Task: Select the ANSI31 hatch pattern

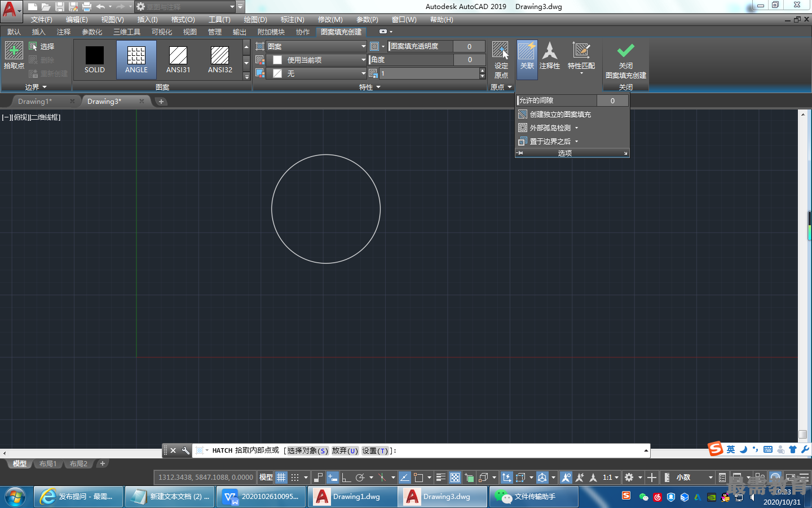Action: coord(178,60)
